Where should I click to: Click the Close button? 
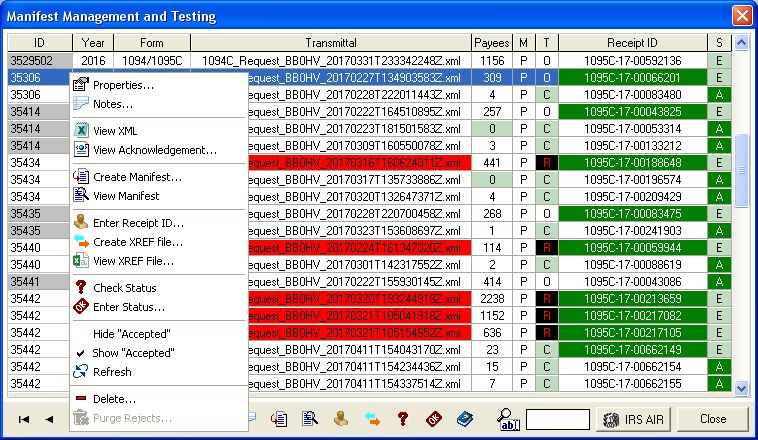click(x=713, y=419)
